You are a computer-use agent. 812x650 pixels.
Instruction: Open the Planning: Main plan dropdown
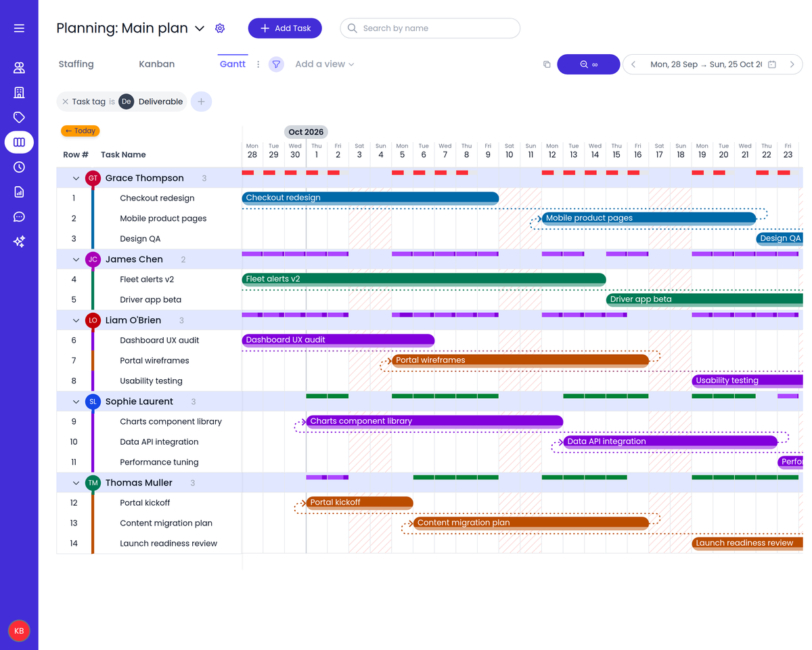coord(200,28)
